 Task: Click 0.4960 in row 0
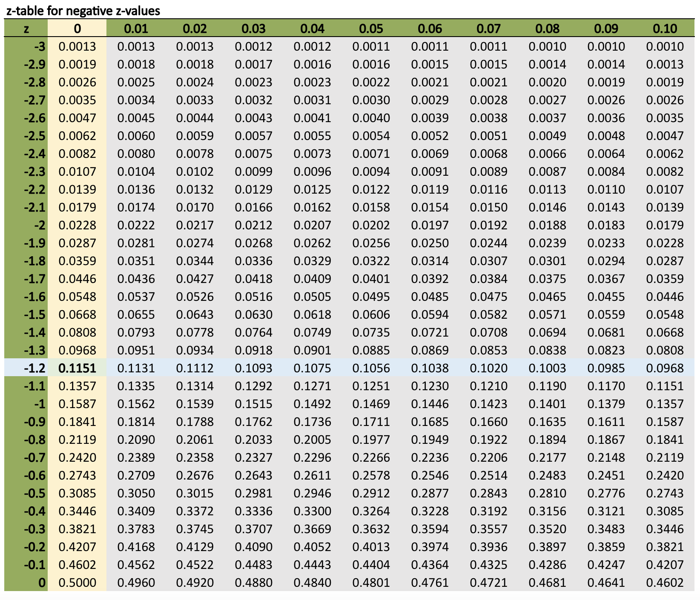tap(136, 583)
